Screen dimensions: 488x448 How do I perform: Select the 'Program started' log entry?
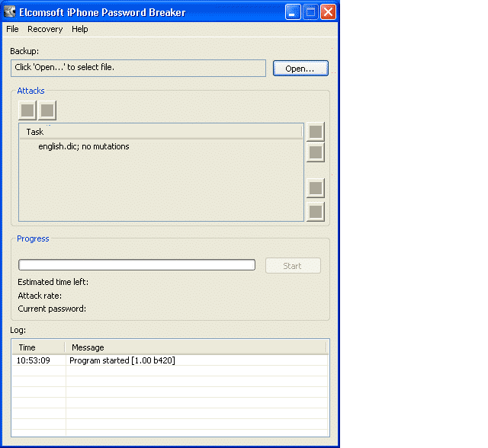pos(122,360)
